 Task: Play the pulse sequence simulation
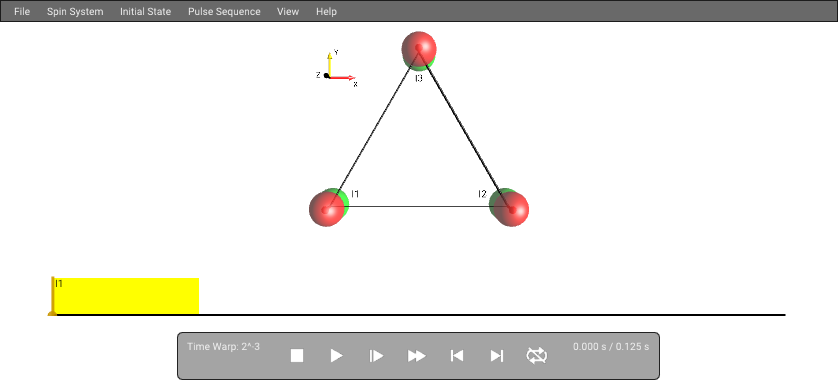click(336, 355)
